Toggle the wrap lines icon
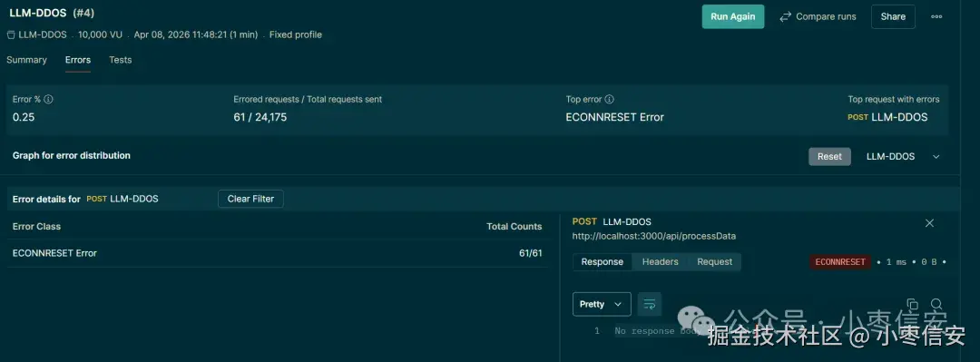 pyautogui.click(x=650, y=305)
